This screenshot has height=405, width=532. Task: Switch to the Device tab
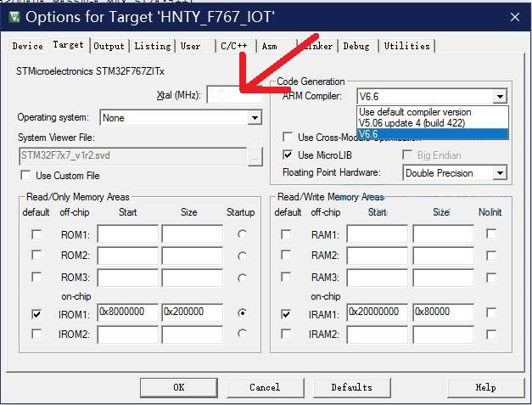pyautogui.click(x=28, y=46)
